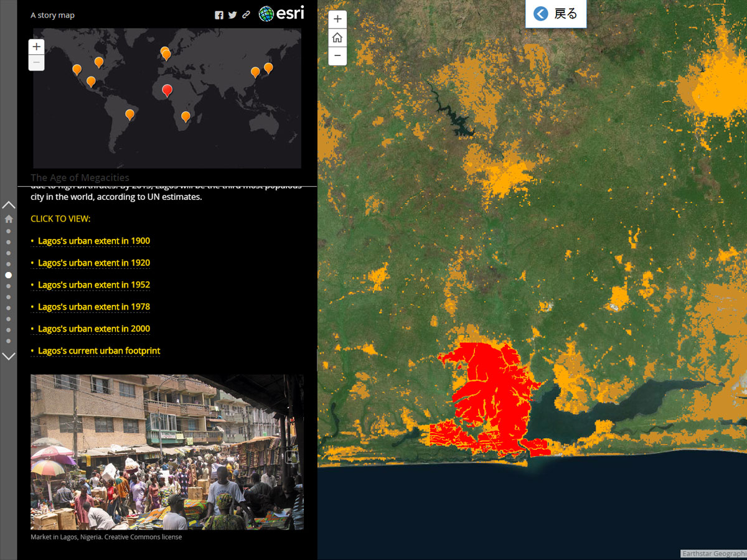Show Lagos's urban extent in 1952
The width and height of the screenshot is (747, 560).
(93, 285)
